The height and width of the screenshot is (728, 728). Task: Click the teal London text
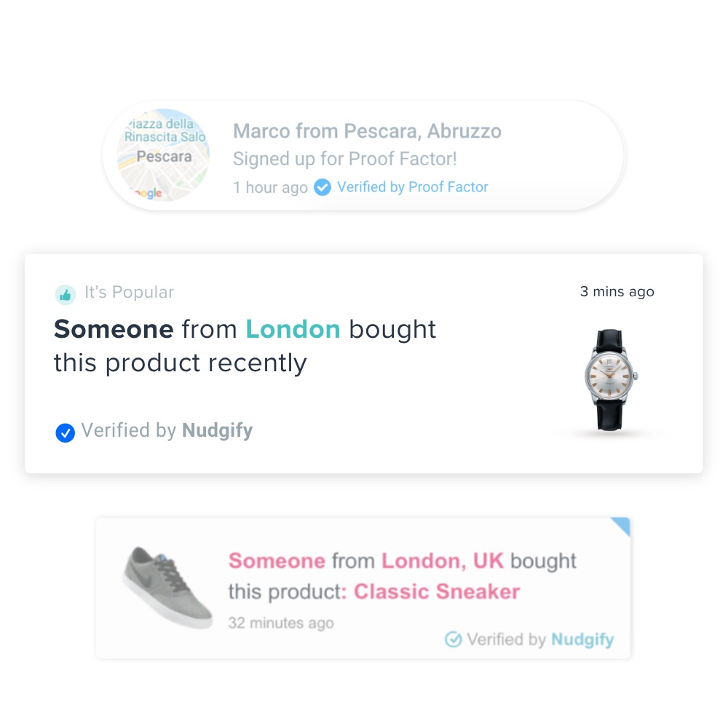pos(293,330)
